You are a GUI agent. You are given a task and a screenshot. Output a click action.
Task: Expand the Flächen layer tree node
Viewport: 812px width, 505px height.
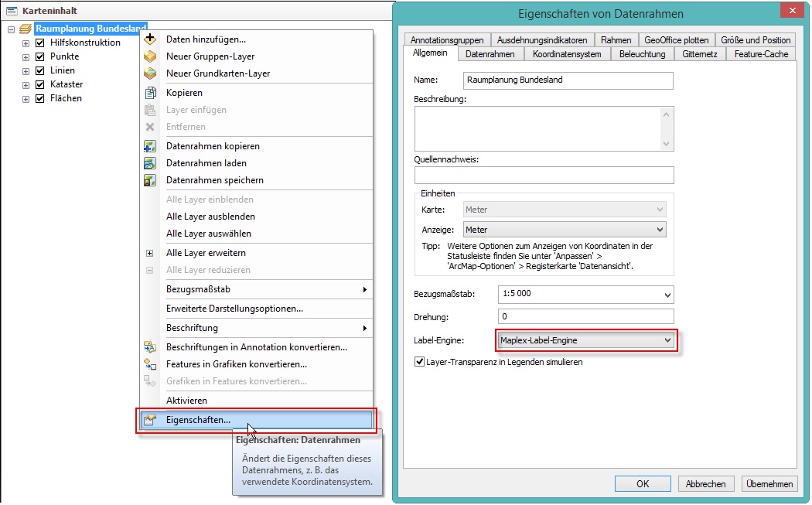coord(26,99)
